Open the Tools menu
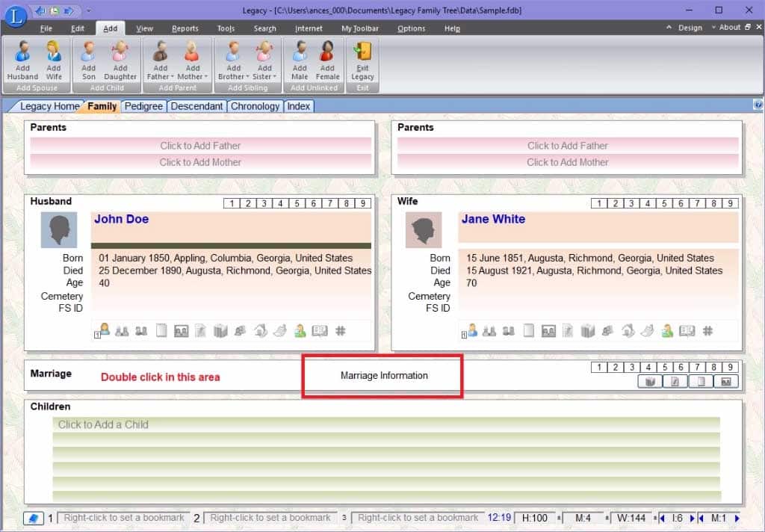The image size is (765, 532). 226,28
